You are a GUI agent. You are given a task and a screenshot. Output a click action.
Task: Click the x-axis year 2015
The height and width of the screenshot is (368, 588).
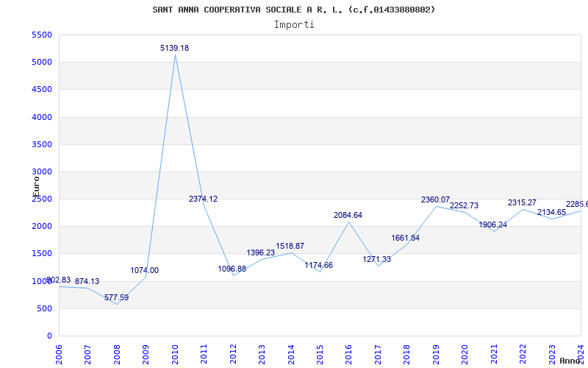tap(320, 355)
